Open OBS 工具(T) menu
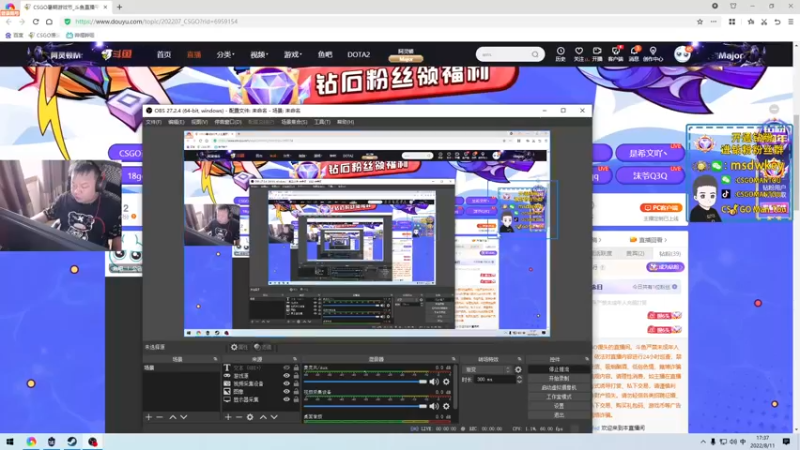 [x=322, y=122]
